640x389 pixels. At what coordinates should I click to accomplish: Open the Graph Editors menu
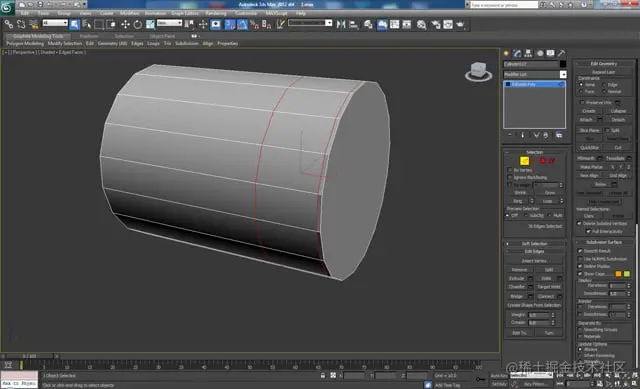[x=185, y=13]
